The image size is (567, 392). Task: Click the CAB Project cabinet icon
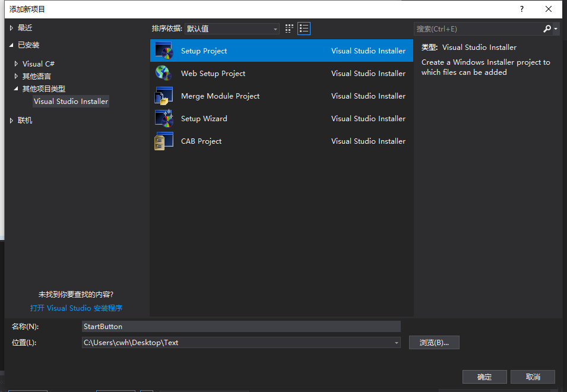tap(163, 141)
